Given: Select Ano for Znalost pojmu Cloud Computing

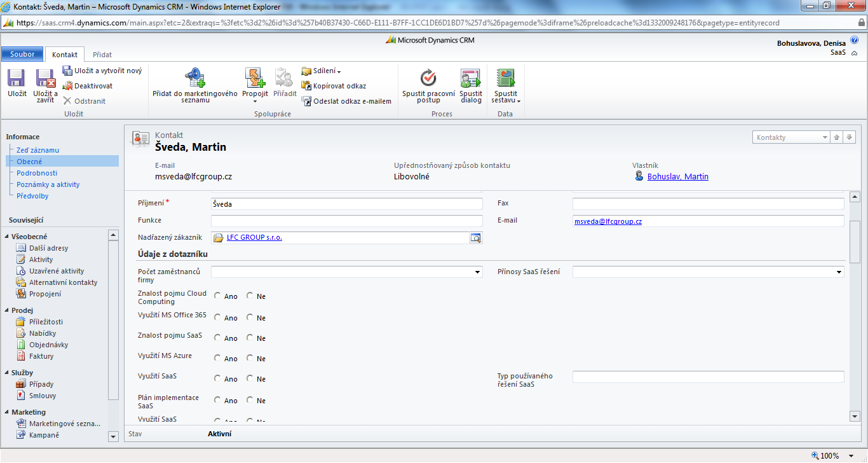Looking at the screenshot, I should coord(218,296).
